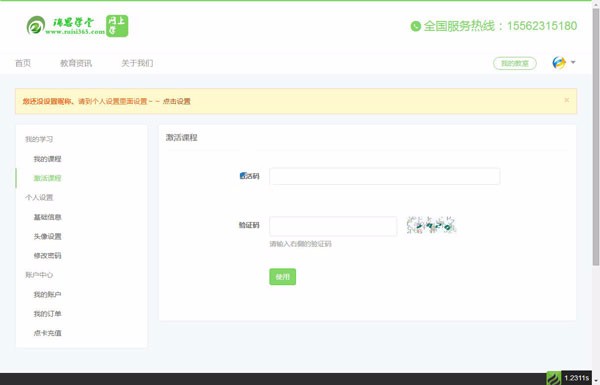Focus the 激活码 input field
Viewport: 600px width, 385px height.
click(x=385, y=176)
